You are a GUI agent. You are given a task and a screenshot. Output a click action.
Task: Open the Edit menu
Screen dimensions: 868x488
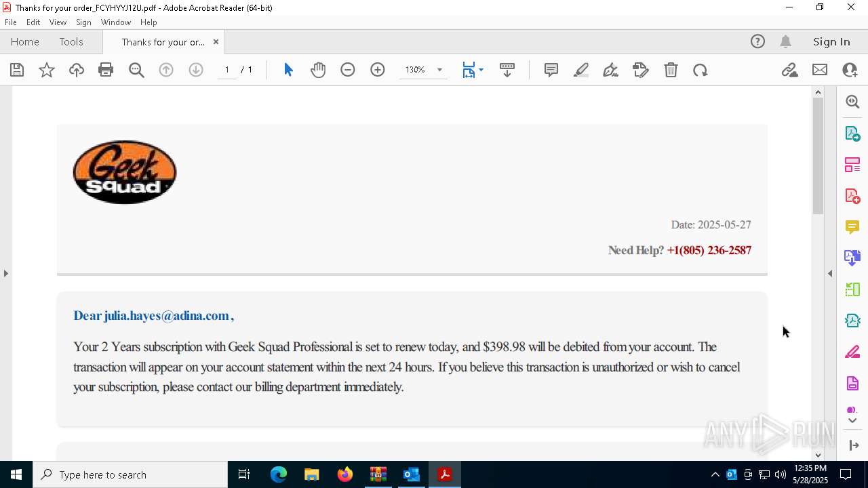[33, 22]
